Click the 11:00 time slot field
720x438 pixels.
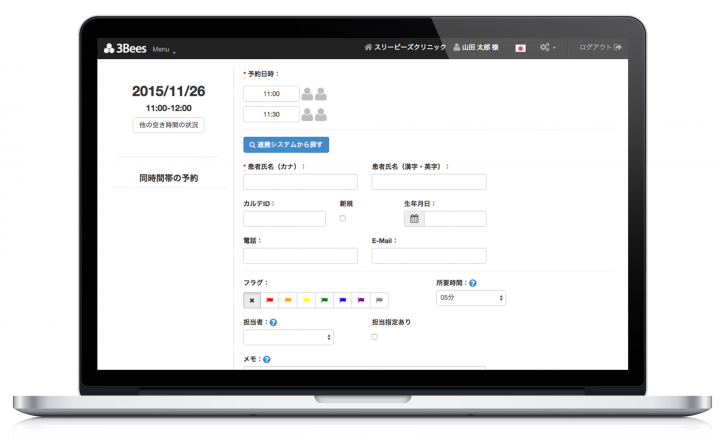[x=271, y=94]
